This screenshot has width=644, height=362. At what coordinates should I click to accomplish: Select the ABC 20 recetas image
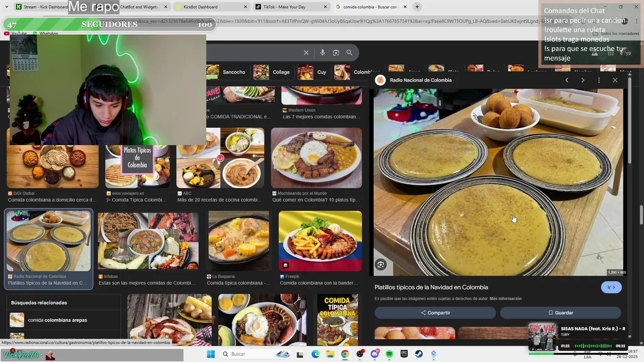(220, 158)
